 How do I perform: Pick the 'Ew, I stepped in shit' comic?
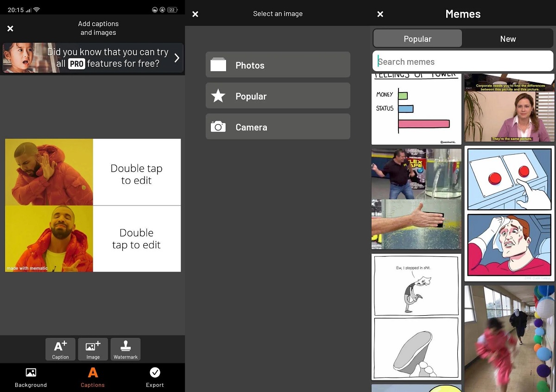coord(417,317)
